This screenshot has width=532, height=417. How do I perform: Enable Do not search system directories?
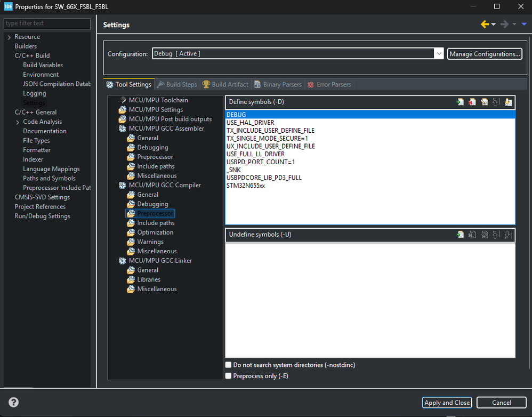[228, 365]
